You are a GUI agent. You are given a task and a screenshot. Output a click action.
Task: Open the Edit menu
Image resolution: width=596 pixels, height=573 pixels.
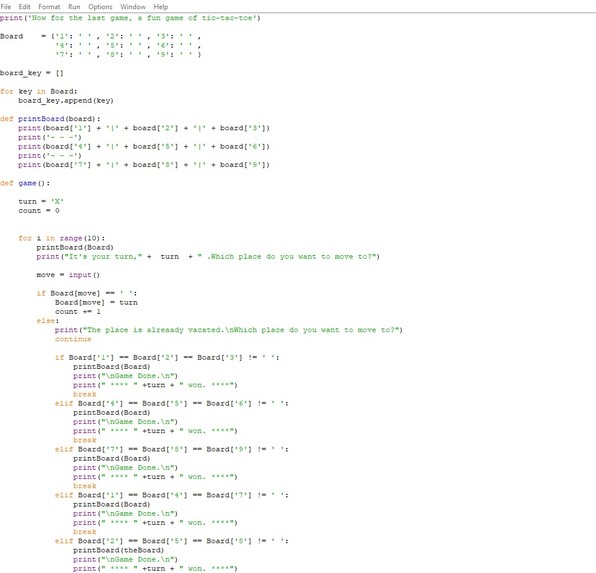tap(24, 7)
